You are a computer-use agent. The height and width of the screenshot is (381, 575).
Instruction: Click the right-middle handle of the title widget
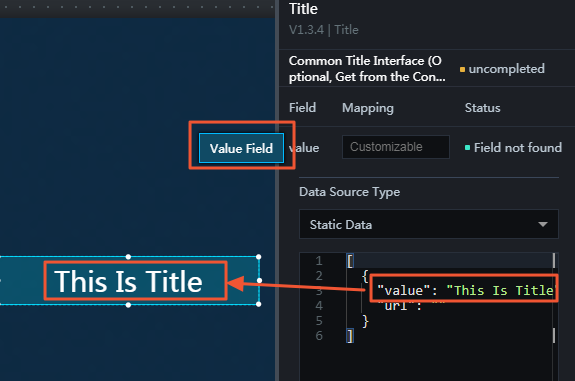coord(259,281)
